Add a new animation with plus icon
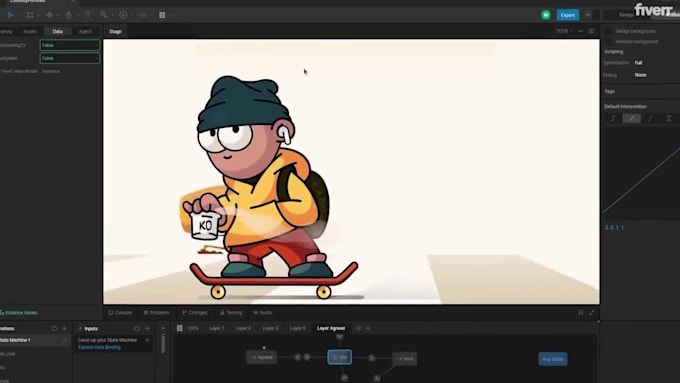The width and height of the screenshot is (680, 383). (65, 328)
